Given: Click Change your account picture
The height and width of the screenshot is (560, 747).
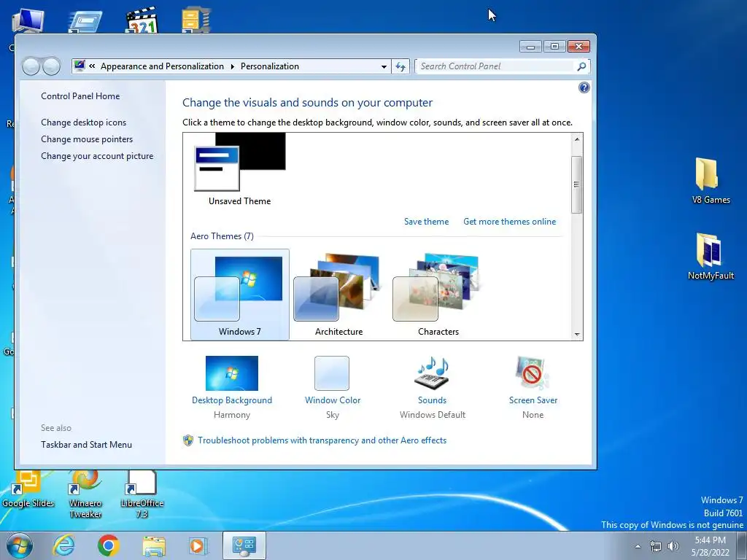Looking at the screenshot, I should click(97, 156).
